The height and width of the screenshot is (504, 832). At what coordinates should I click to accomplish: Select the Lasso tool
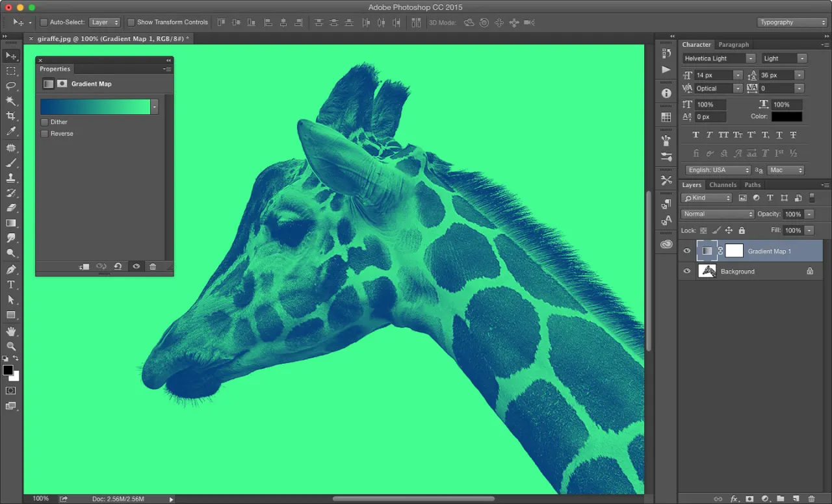point(11,86)
